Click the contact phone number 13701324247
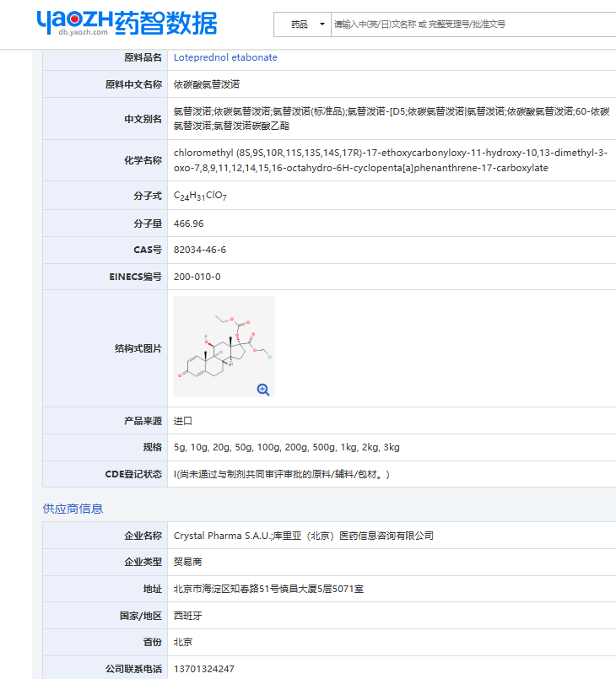This screenshot has height=679, width=616. pos(204,669)
